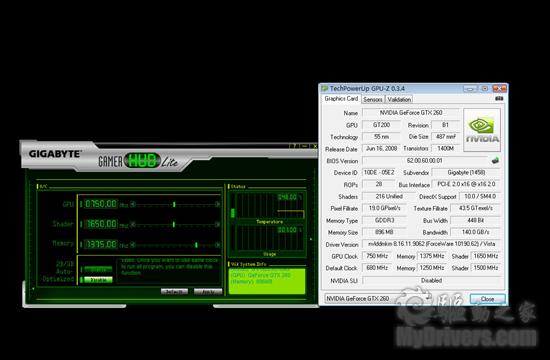Screen dimensions: 550x360
Task: Click the GPU clock value 0750.00 in Gamer HUD
Action: (x=101, y=204)
